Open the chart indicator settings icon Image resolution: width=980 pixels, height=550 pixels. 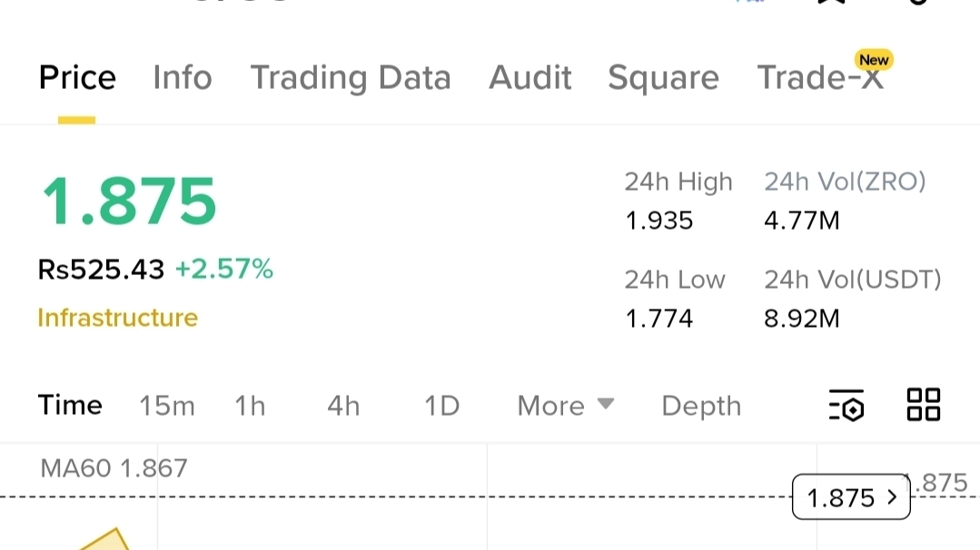(846, 406)
